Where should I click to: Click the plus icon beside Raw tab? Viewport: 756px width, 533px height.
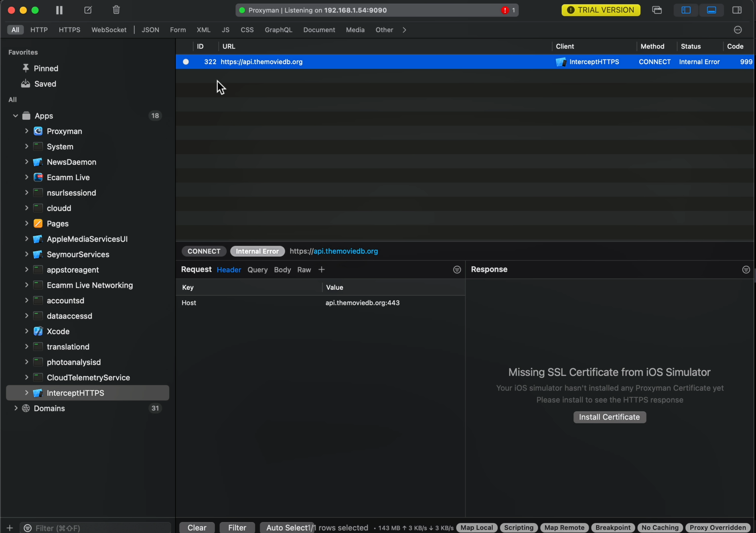(321, 270)
